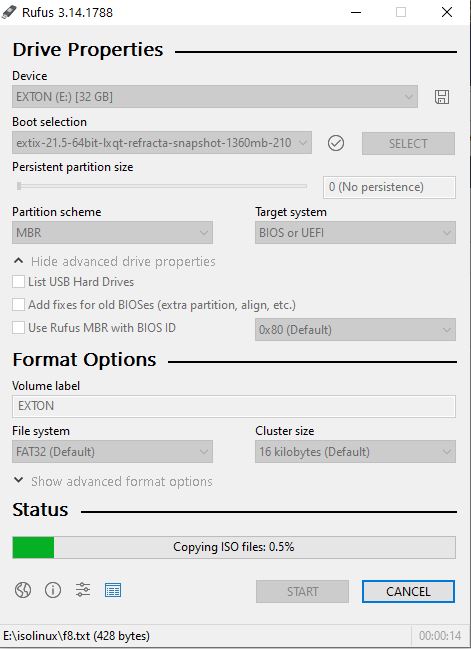The width and height of the screenshot is (471, 649).
Task: Expand Show advanced format options
Action: tap(113, 481)
